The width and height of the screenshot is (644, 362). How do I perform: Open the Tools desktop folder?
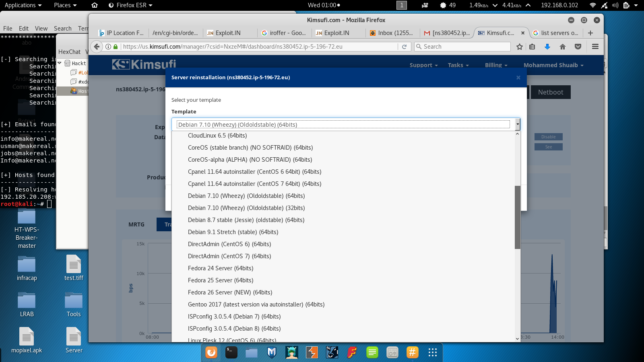coord(74,305)
